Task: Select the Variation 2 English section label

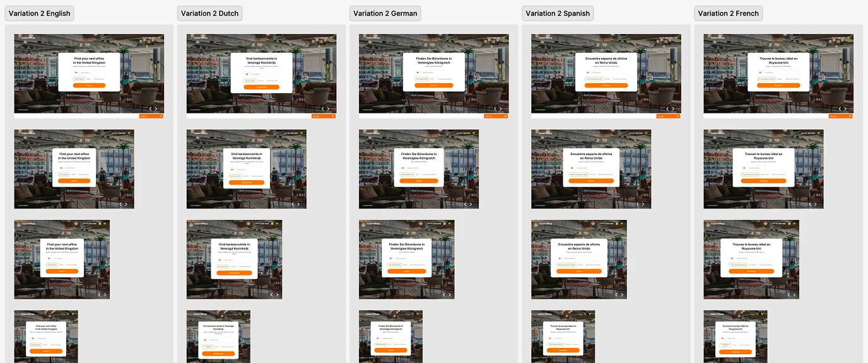Action: pyautogui.click(x=40, y=13)
